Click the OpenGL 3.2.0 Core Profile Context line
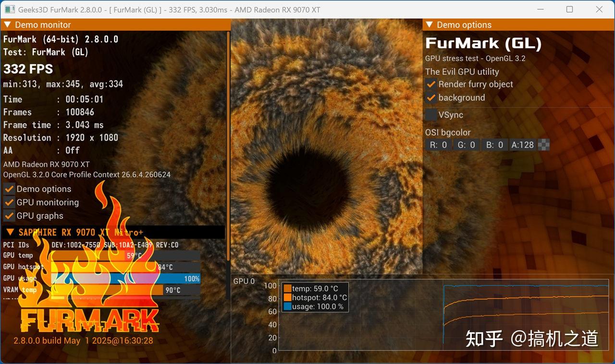The width and height of the screenshot is (615, 364). (x=87, y=175)
